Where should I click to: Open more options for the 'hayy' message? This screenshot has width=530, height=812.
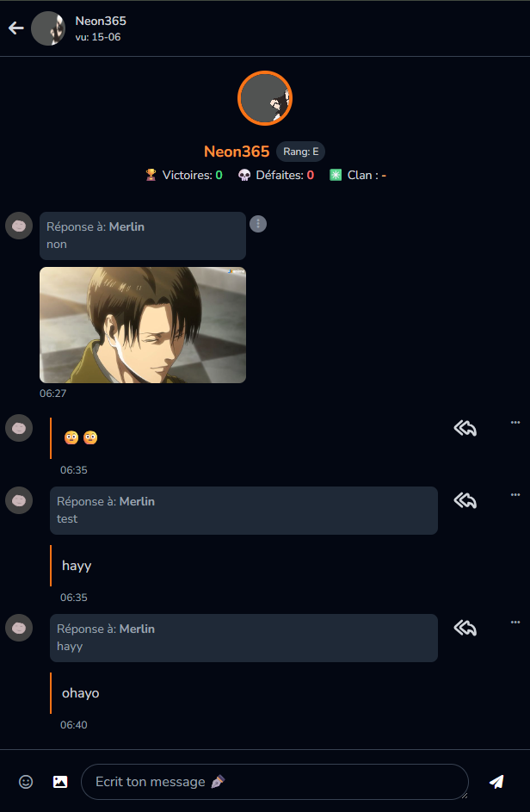[515, 494]
